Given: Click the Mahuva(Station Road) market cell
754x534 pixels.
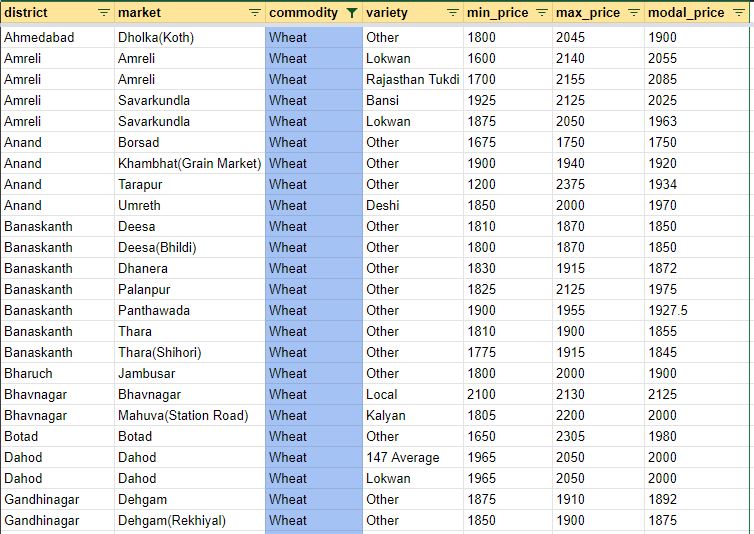Looking at the screenshot, I should pos(183,415).
